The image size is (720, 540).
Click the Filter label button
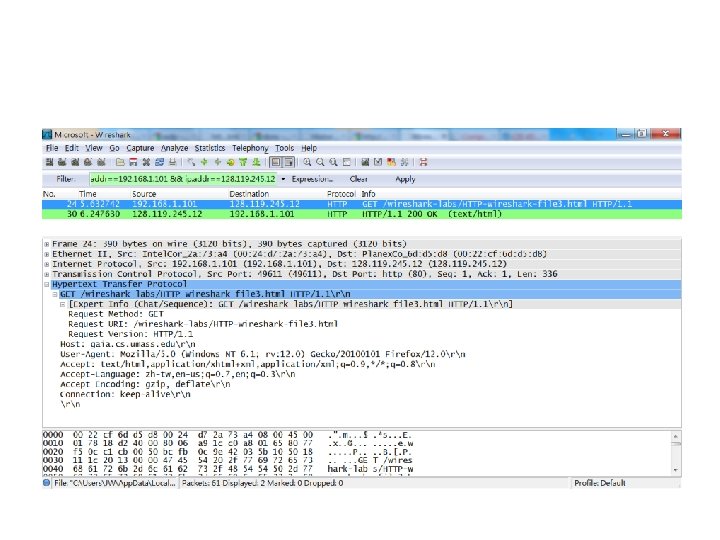coord(65,179)
